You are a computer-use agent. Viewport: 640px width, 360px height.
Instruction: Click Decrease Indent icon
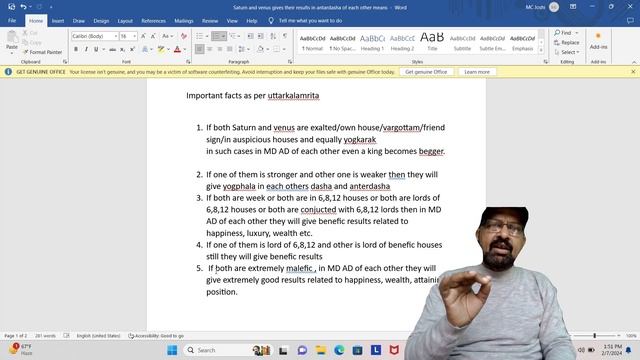251,36
